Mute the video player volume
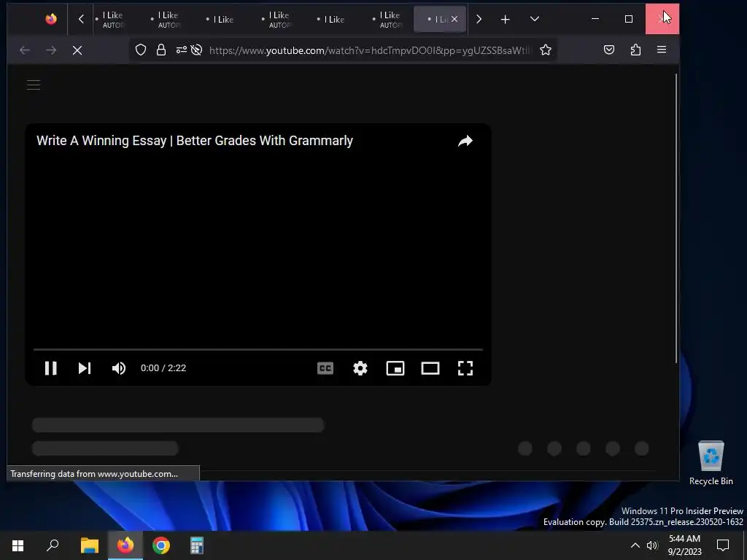The height and width of the screenshot is (560, 747). tap(119, 368)
